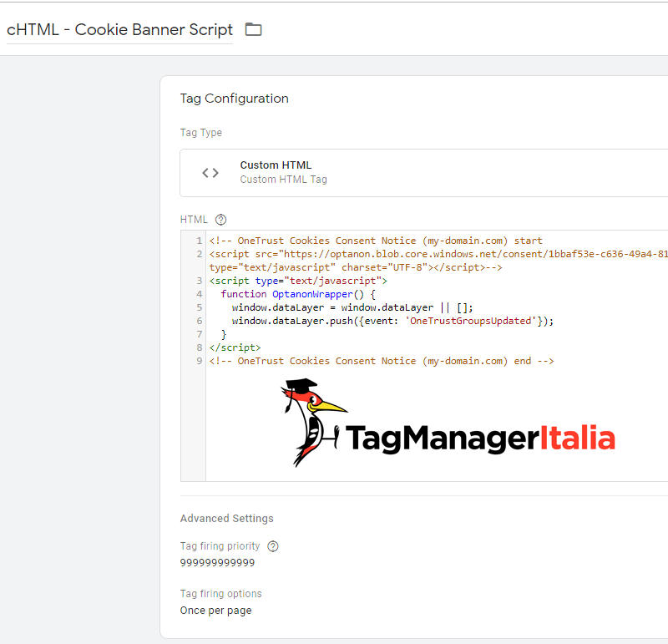Image resolution: width=668 pixels, height=644 pixels.
Task: Click the Once per page value
Action: (x=215, y=611)
